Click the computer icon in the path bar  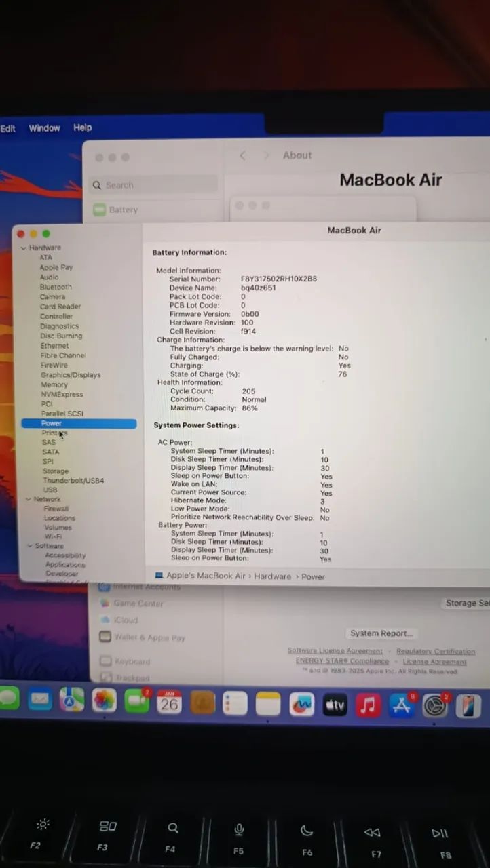tap(159, 575)
